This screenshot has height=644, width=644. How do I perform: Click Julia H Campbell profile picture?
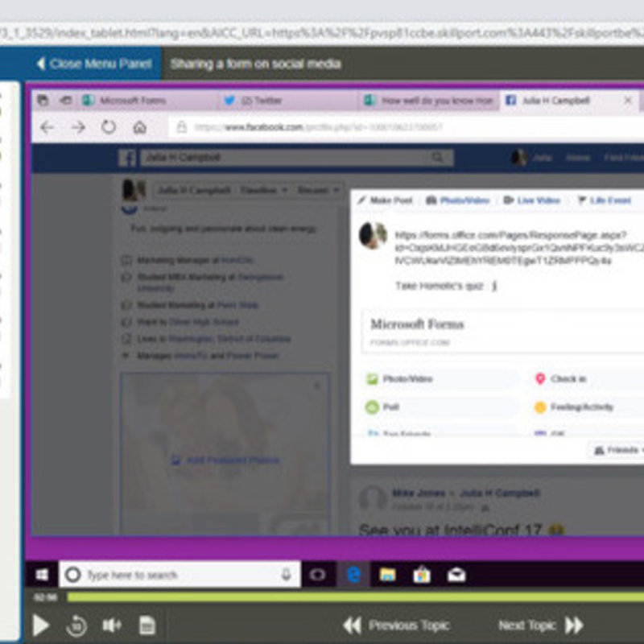(x=134, y=190)
